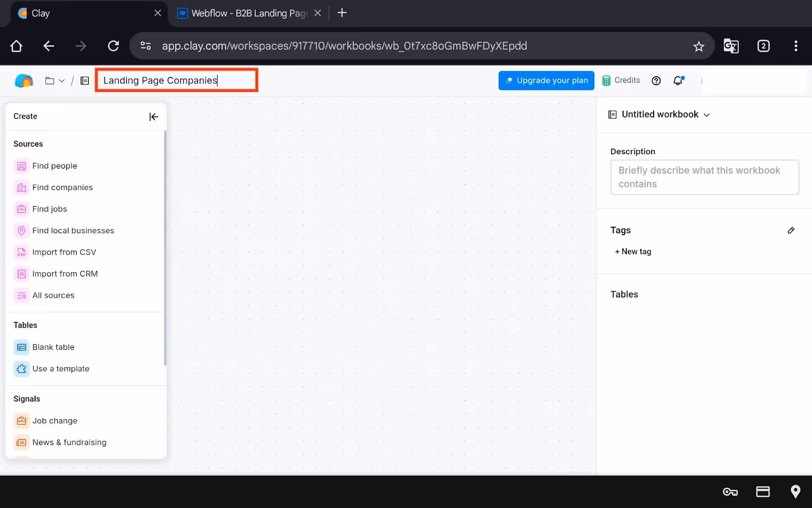The image size is (812, 508).
Task: Click the workbook Description field
Action: pyautogui.click(x=704, y=177)
